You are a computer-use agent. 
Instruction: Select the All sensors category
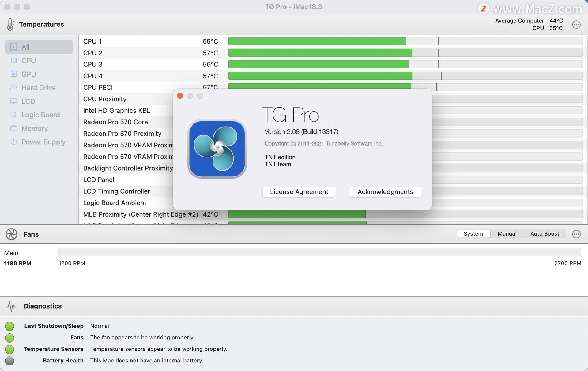click(x=39, y=47)
